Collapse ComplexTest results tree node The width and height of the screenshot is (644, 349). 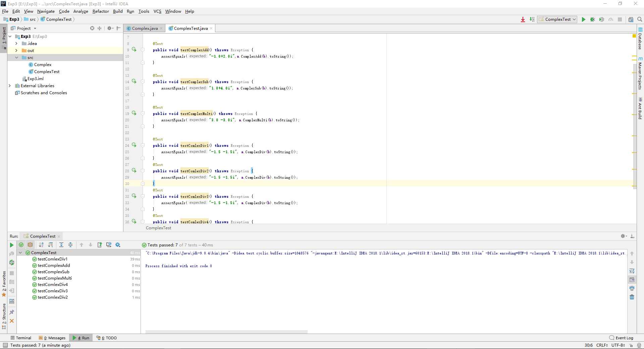pyautogui.click(x=20, y=253)
